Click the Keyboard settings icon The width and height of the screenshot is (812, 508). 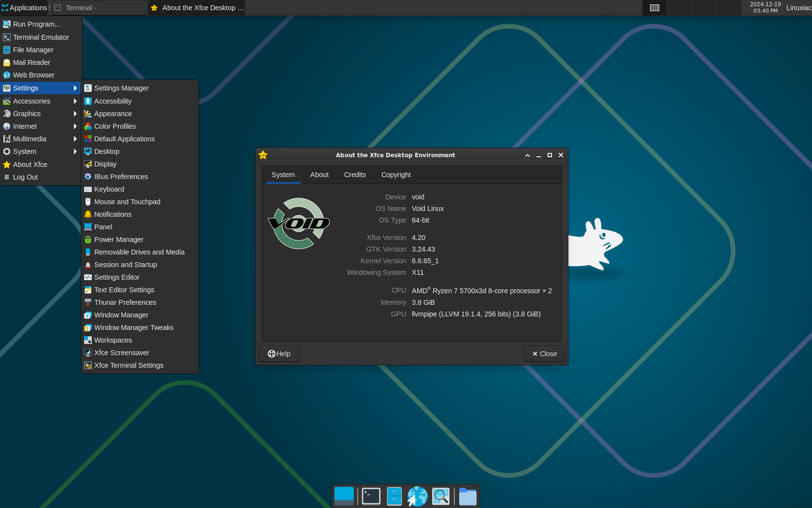88,189
